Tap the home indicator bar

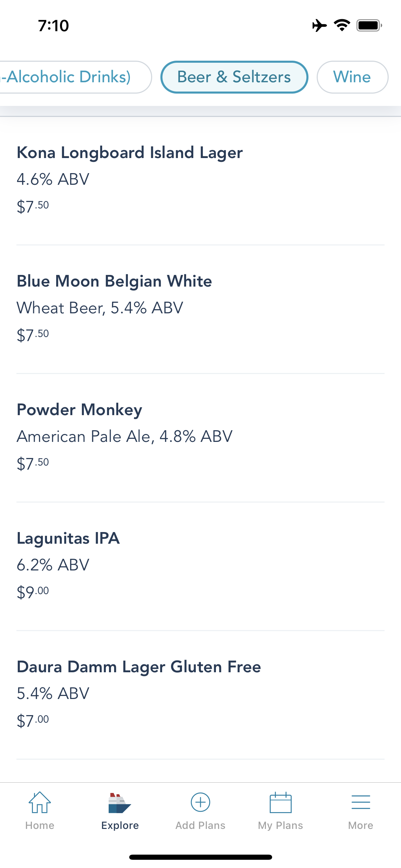pos(200,857)
